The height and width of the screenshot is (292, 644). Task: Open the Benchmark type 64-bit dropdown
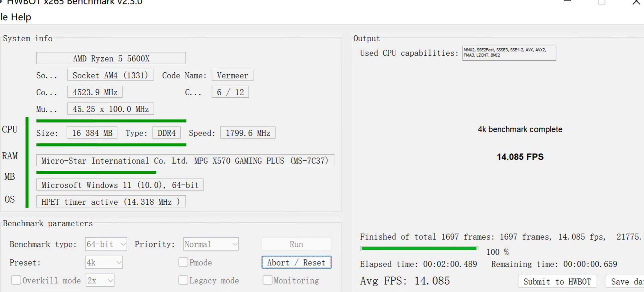coord(106,244)
